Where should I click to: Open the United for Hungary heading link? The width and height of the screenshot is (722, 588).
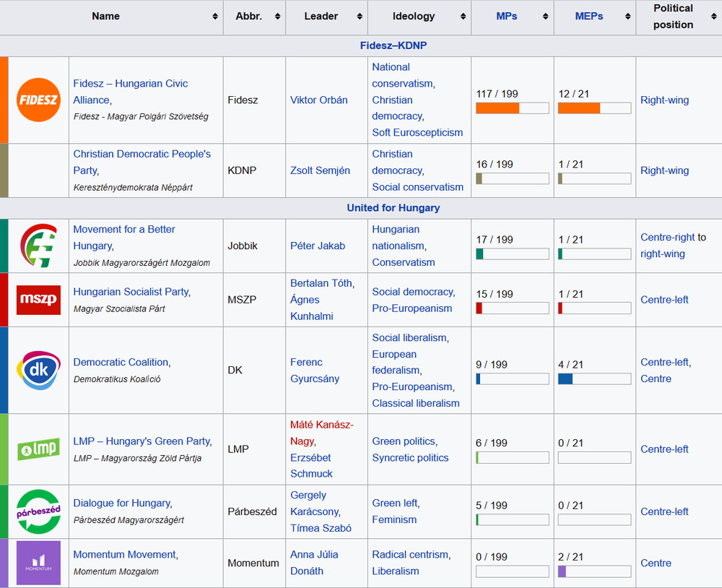click(393, 208)
